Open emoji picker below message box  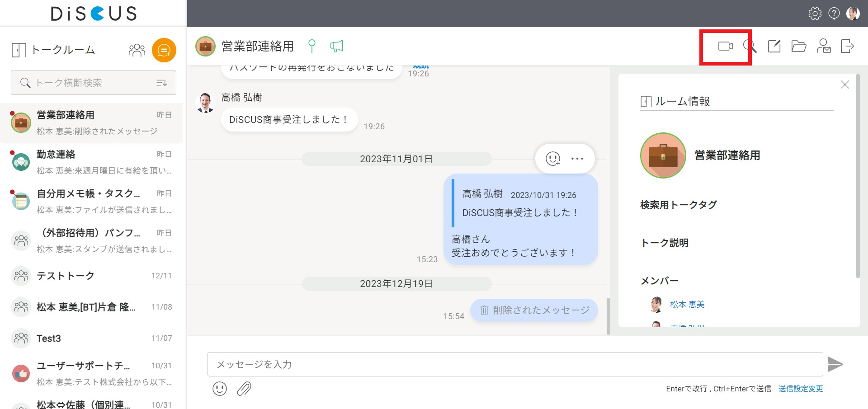click(x=220, y=389)
